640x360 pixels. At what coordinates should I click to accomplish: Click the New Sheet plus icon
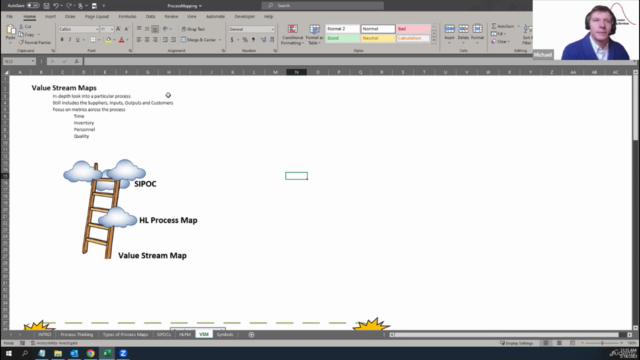click(x=251, y=335)
